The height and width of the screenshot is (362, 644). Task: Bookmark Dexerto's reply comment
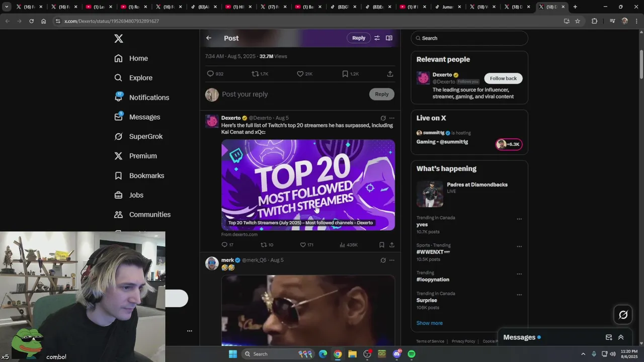pos(382,245)
